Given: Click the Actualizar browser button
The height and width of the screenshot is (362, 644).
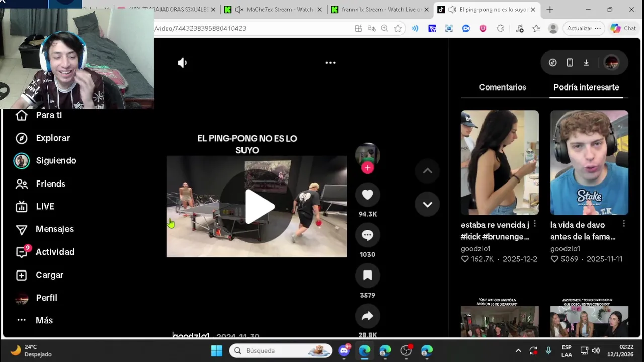Looking at the screenshot, I should click(584, 28).
